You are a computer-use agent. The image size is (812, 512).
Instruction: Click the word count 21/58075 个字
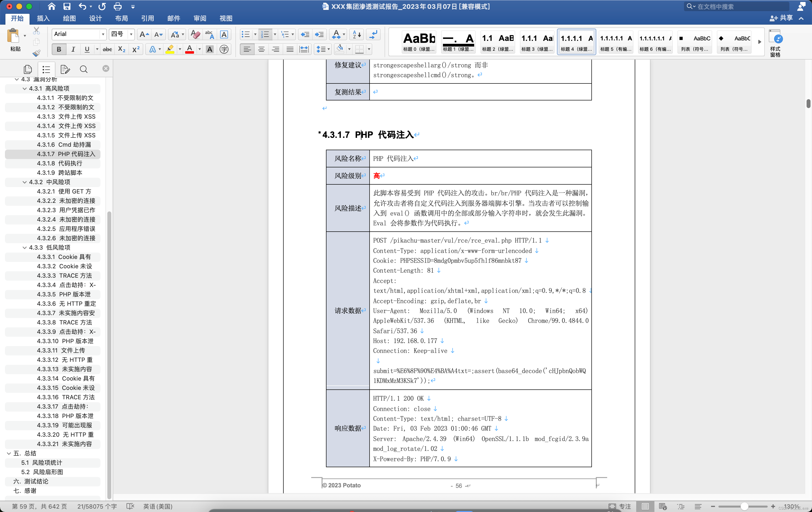click(x=97, y=506)
